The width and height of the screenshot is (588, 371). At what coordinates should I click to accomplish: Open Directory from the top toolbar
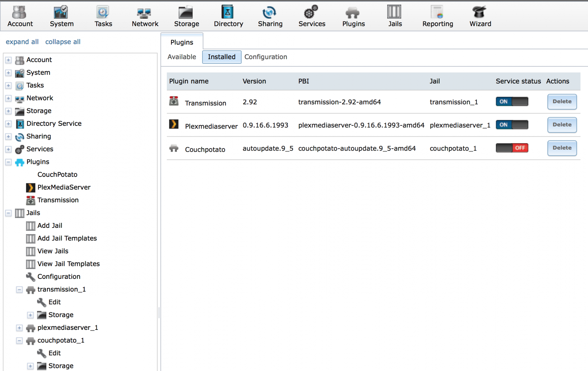pos(228,16)
